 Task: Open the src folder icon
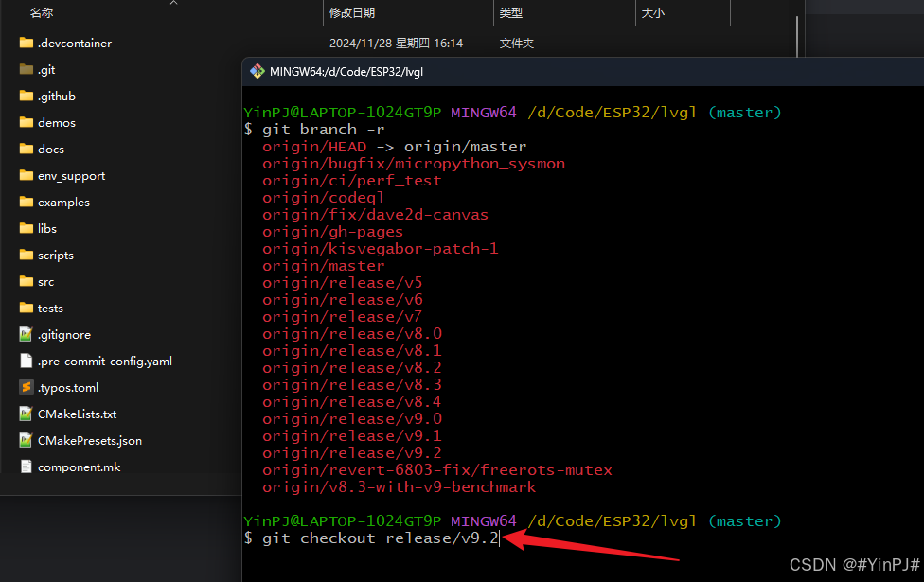(x=27, y=281)
